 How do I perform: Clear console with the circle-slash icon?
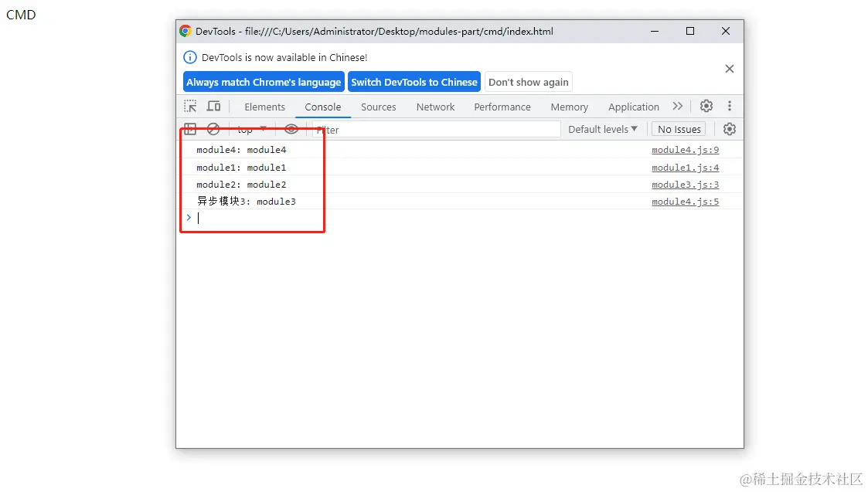point(213,130)
